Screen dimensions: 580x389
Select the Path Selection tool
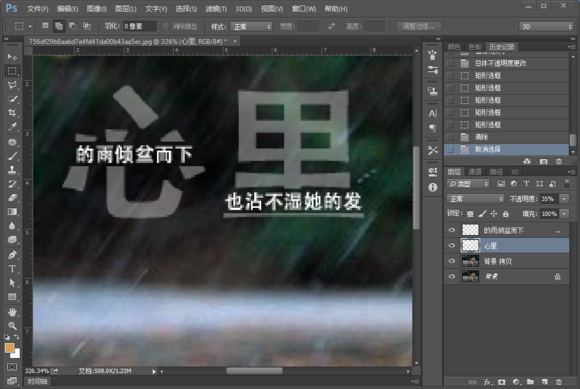12,283
